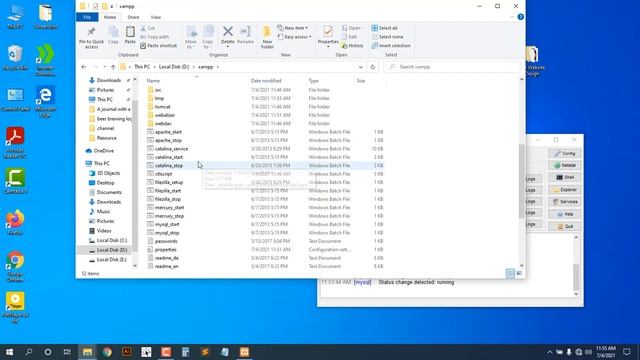Go up one folder level arrow
This screenshot has width=640, height=360.
(113, 67)
